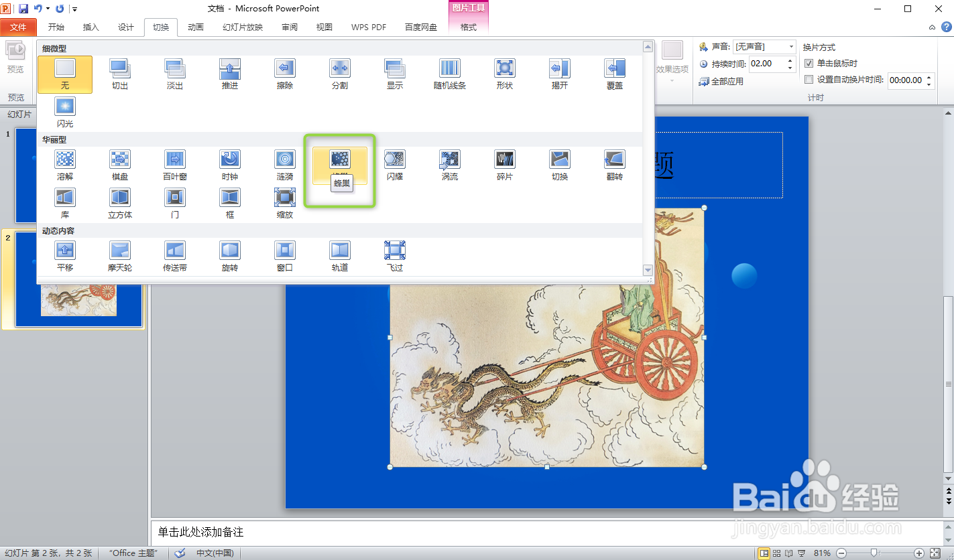Click the 持续时间 duration field
Image resolution: width=954 pixels, height=560 pixels.
[x=766, y=64]
